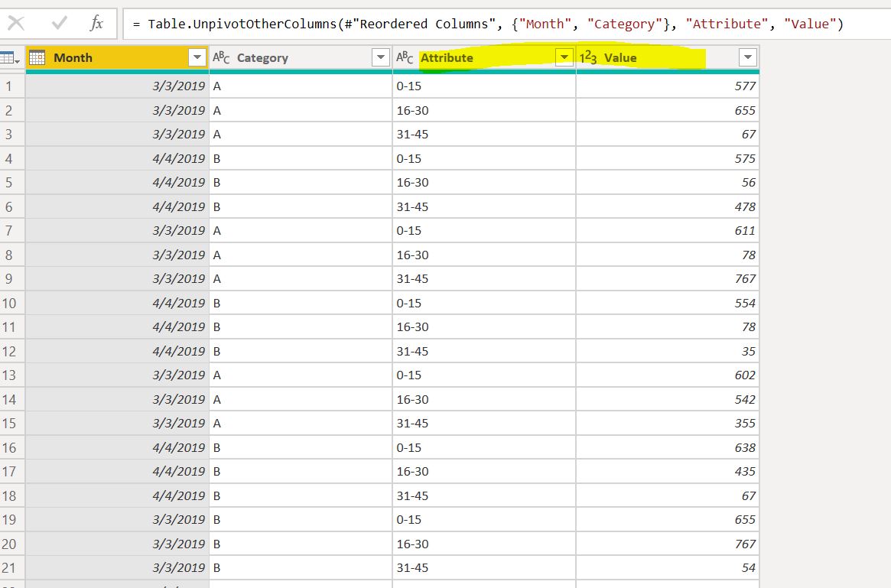The image size is (891, 588).
Task: Click Attribute cell 0-15 in row 16
Action: [x=484, y=447]
